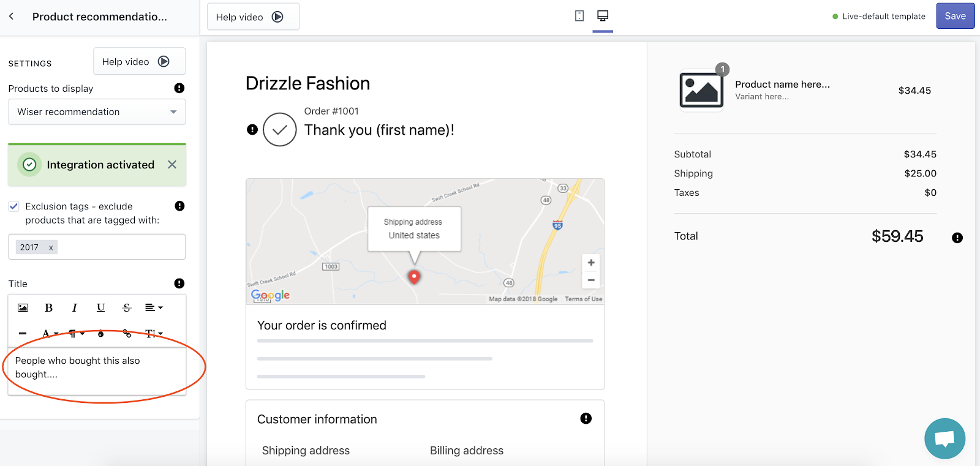Dismiss the Integration activated banner
This screenshot has width=980, height=466.
click(x=172, y=165)
